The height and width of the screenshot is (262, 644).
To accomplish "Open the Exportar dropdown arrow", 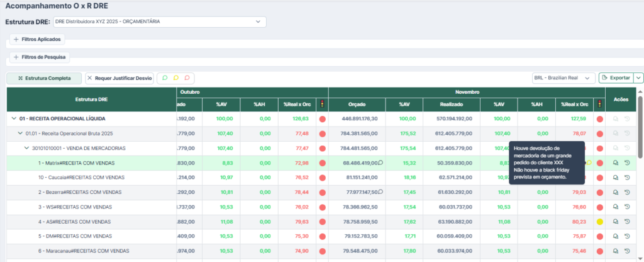I will (638, 77).
